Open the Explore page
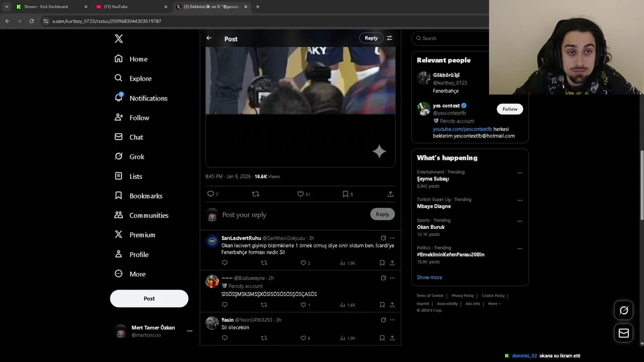 [x=133, y=78]
